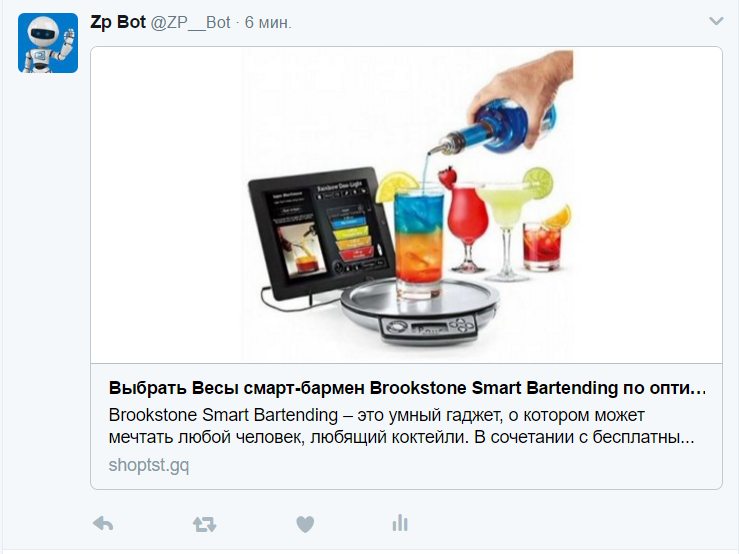
Task: Open the Zp Bot robot avatar
Action: click(48, 43)
